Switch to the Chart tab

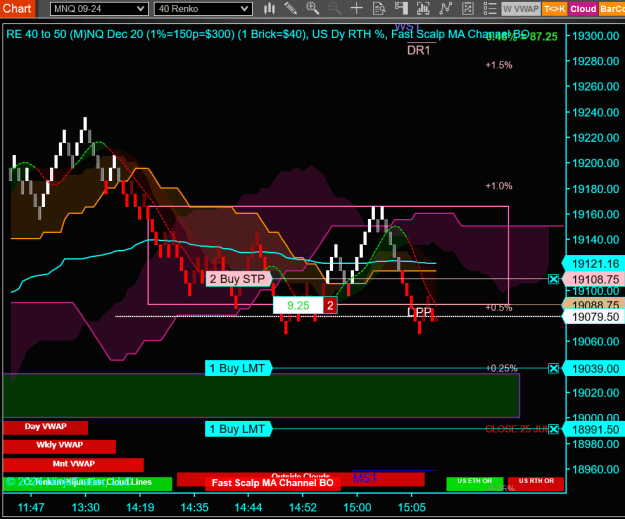pyautogui.click(x=17, y=8)
